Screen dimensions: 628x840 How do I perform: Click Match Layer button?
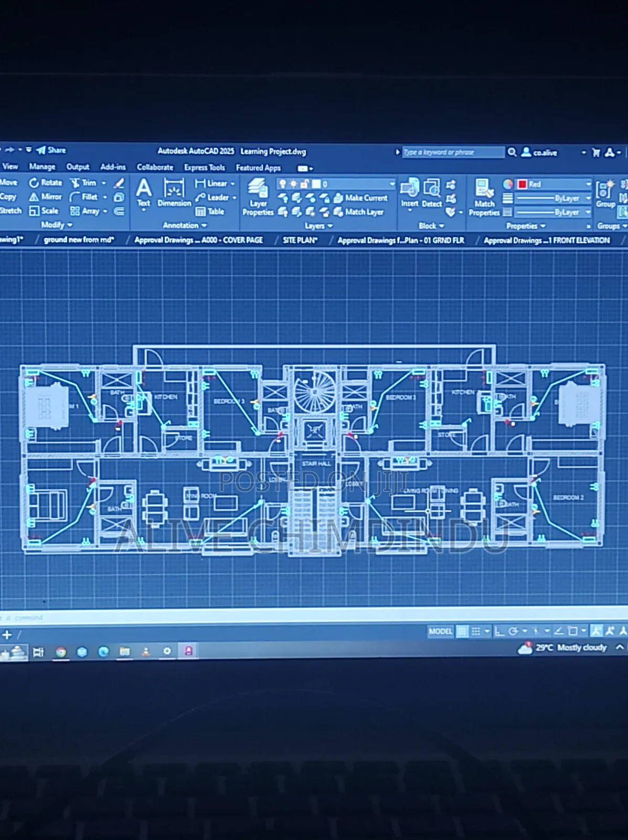click(359, 212)
